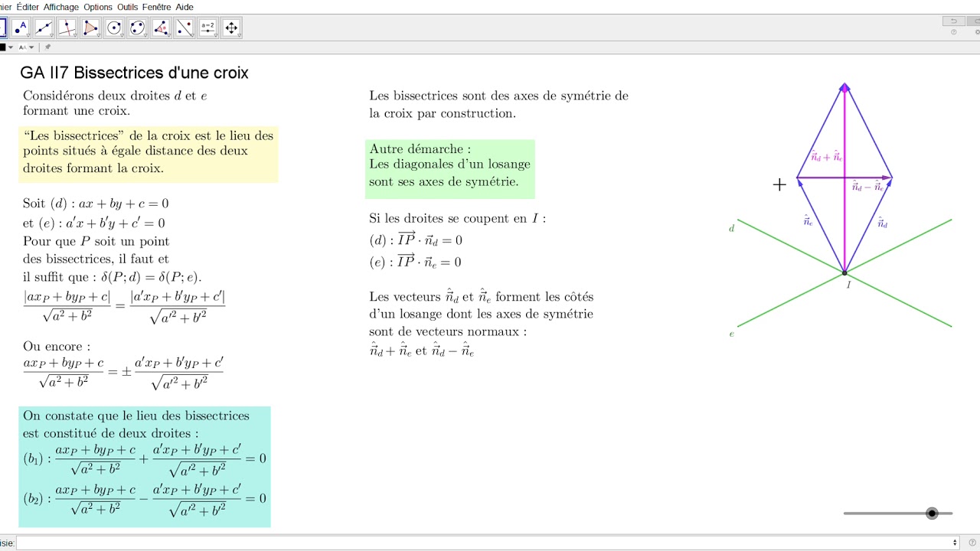Click the blue vector label n_d on right side

click(x=882, y=223)
